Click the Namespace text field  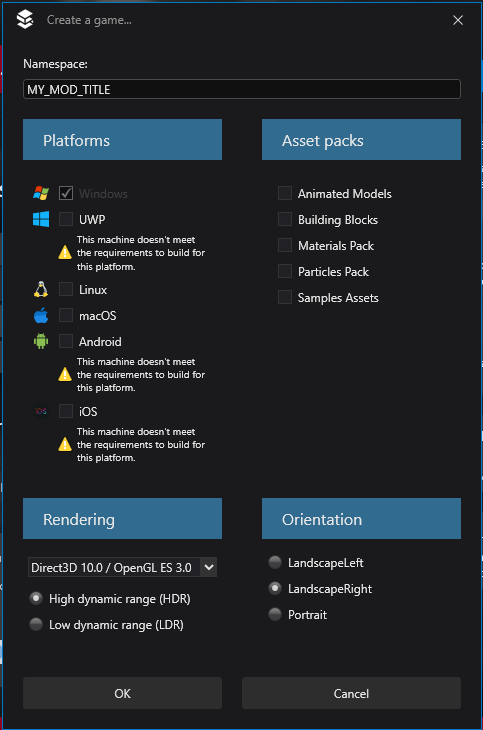point(242,89)
